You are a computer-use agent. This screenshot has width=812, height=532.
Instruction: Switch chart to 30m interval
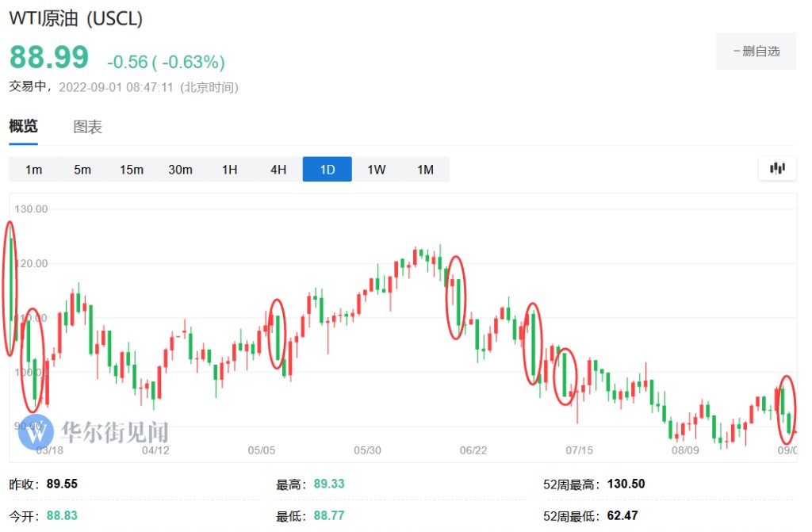(x=180, y=170)
